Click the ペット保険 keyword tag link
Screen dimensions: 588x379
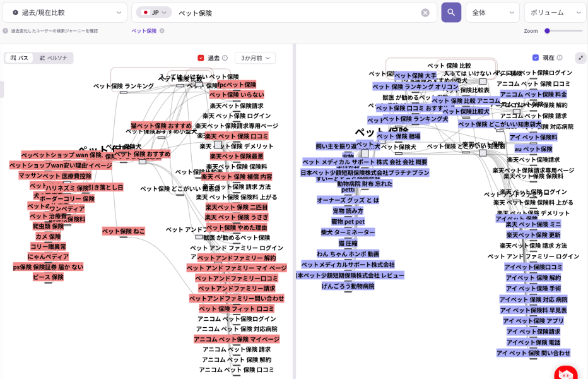(x=144, y=31)
